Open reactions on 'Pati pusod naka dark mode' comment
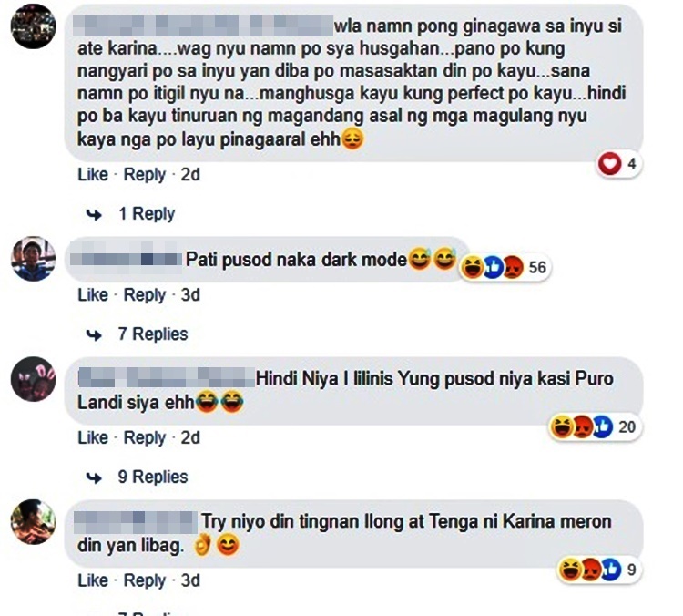 click(505, 267)
